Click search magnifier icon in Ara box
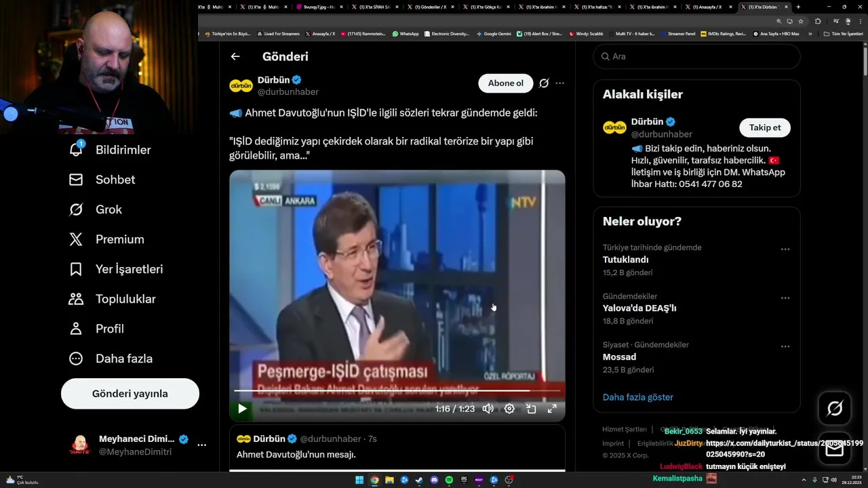Image resolution: width=868 pixels, height=488 pixels. (604, 57)
